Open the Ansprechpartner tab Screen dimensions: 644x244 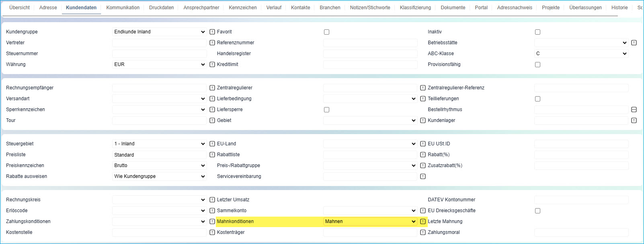(201, 8)
